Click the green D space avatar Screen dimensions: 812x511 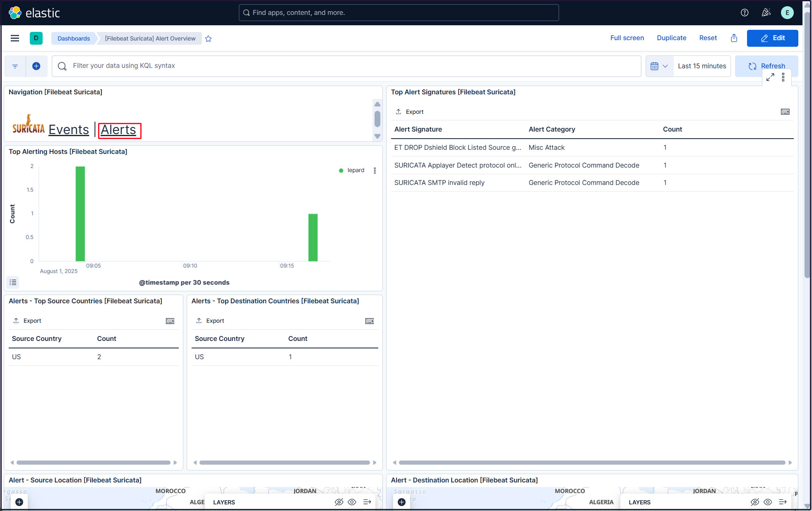(36, 38)
